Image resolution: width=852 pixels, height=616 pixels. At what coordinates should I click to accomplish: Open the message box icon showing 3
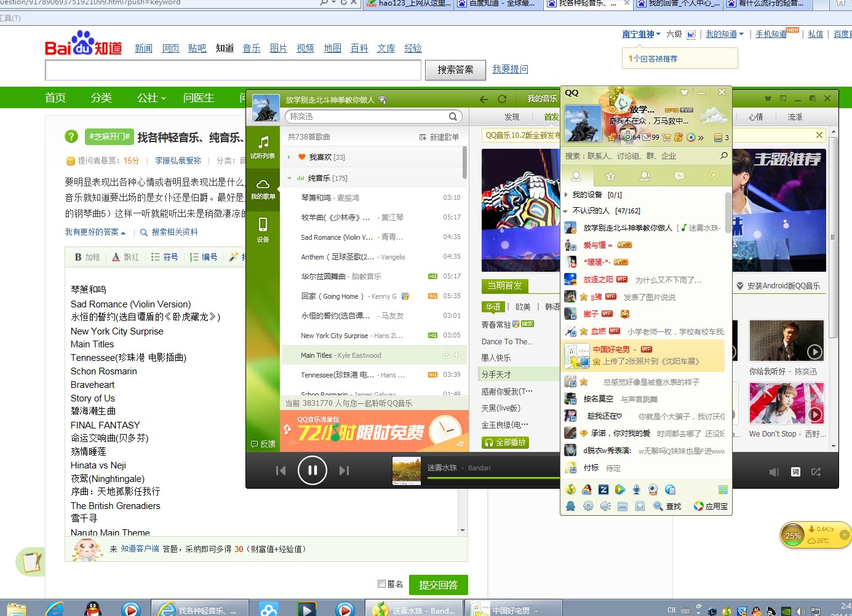722,138
